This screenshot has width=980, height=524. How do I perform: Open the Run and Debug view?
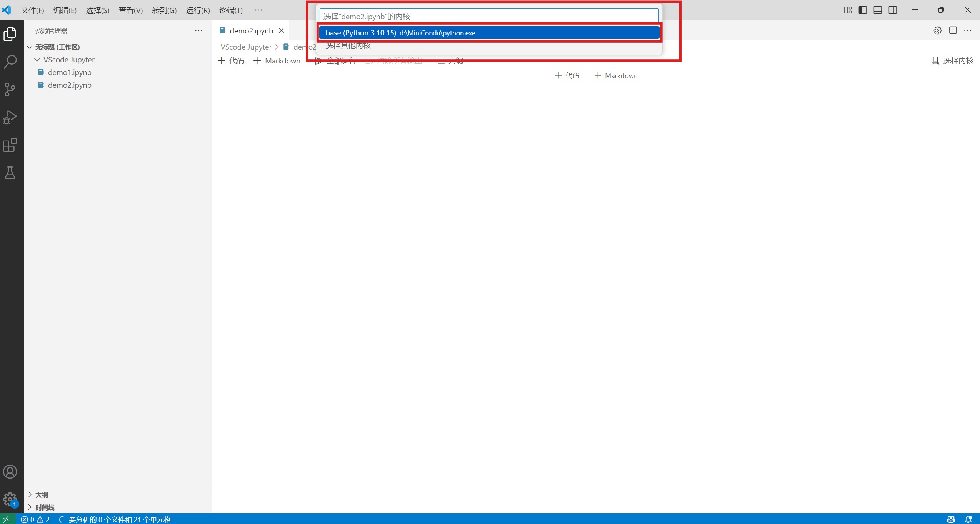pos(10,117)
